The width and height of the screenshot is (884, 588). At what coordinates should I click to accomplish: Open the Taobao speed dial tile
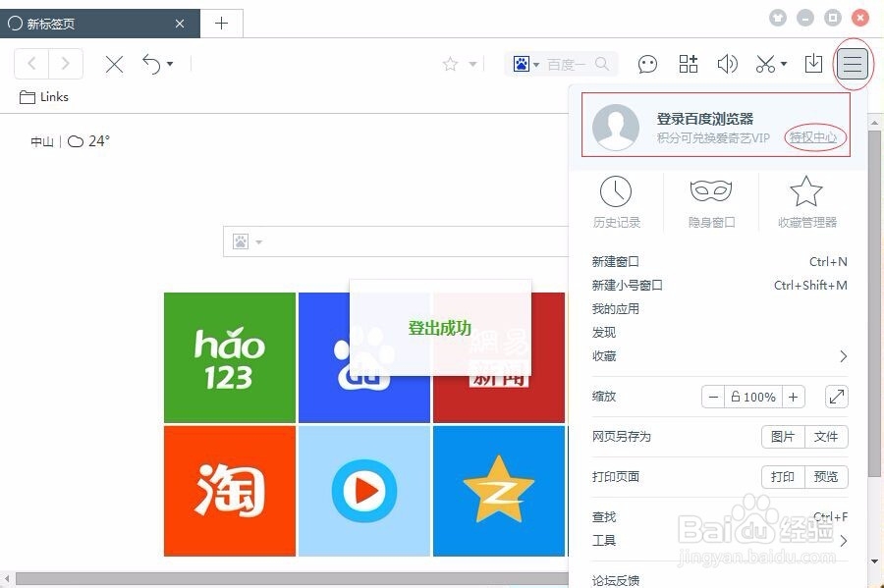(x=229, y=490)
